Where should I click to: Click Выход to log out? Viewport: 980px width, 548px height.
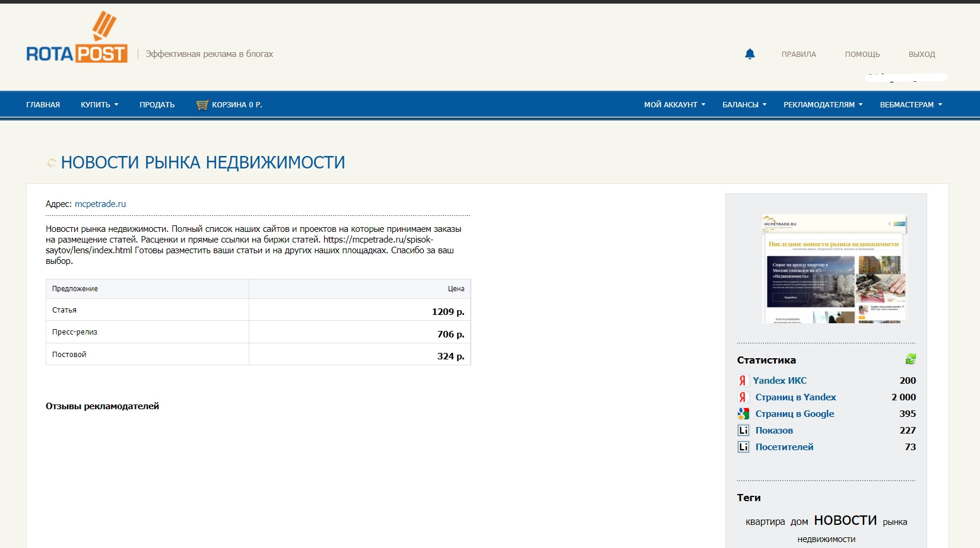922,55
